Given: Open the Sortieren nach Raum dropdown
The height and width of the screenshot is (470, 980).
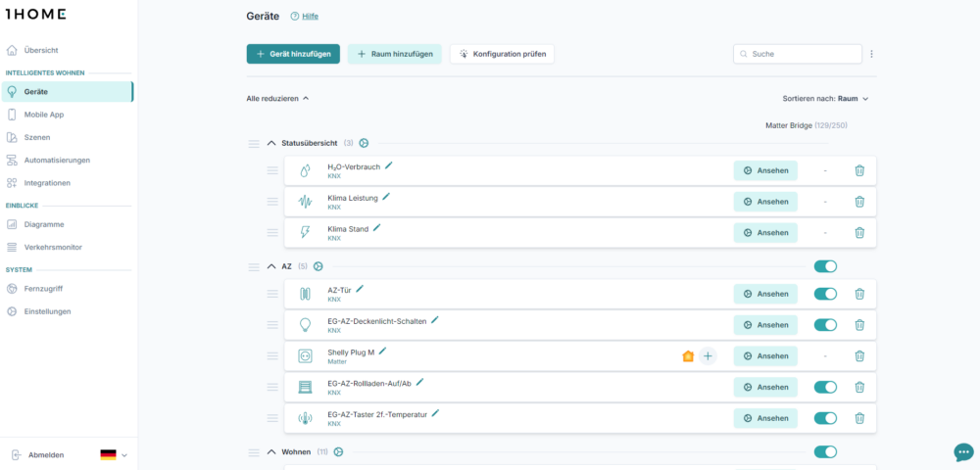Looking at the screenshot, I should pyautogui.click(x=825, y=99).
